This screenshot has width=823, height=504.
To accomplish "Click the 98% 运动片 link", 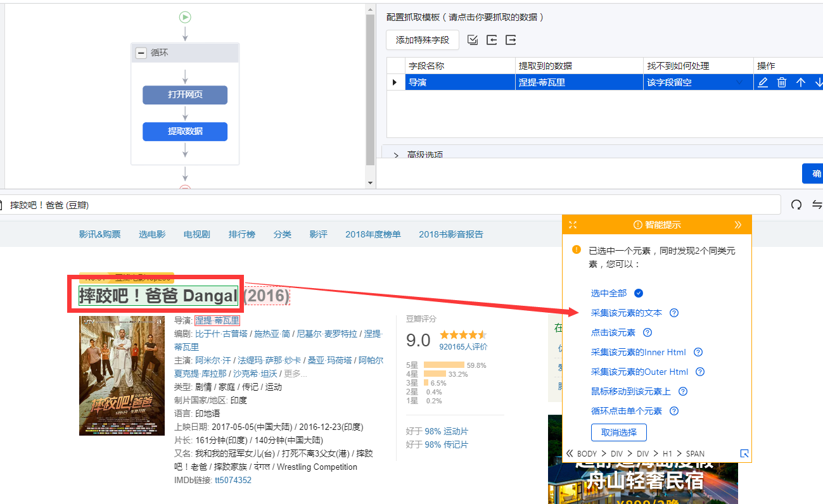I will point(447,431).
